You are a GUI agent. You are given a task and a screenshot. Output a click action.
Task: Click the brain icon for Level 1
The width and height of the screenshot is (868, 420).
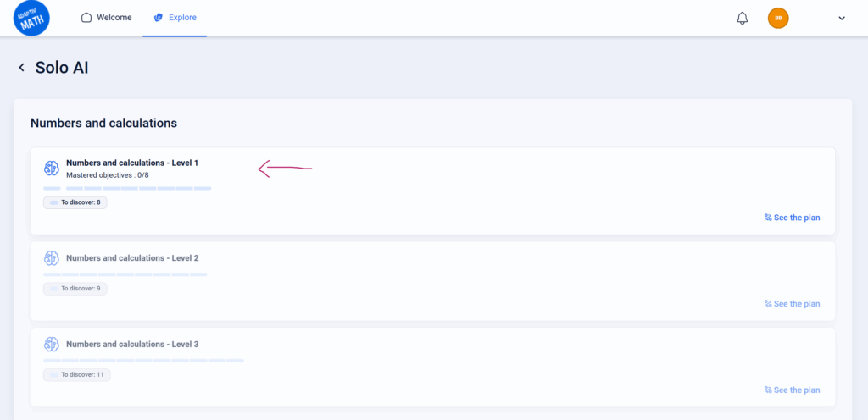52,169
